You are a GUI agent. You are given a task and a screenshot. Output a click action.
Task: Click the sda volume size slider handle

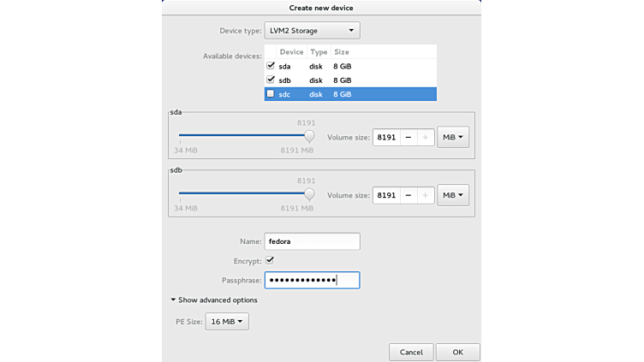point(309,135)
